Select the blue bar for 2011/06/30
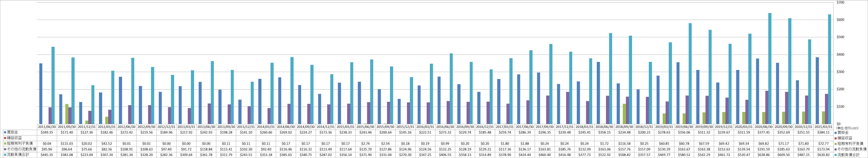The height and width of the screenshot is (158, 868). (41, 93)
